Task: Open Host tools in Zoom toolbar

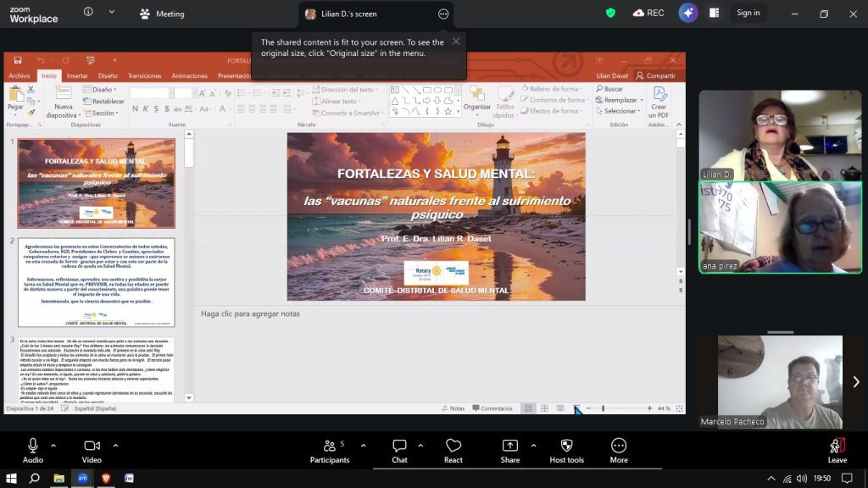Action: (x=566, y=450)
